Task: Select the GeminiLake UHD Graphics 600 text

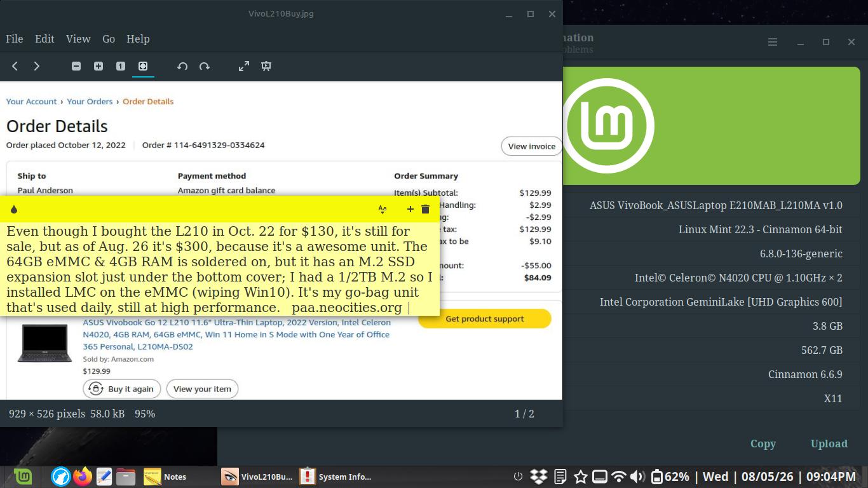Action: tap(721, 302)
